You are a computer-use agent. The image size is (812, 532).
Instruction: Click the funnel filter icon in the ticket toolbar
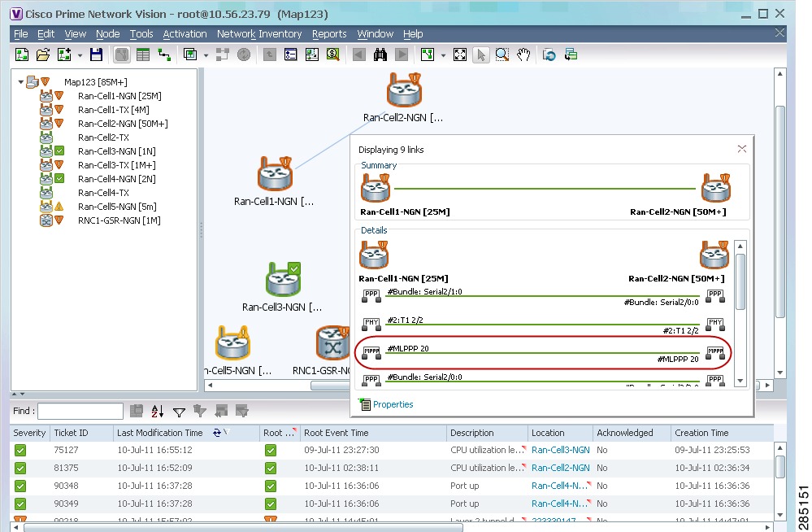179,412
